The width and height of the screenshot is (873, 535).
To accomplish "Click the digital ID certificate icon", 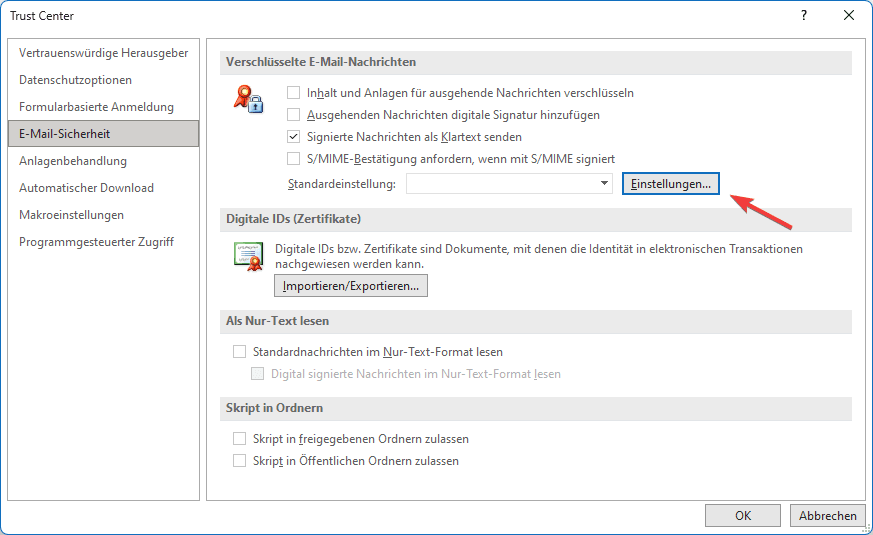I will [x=248, y=256].
